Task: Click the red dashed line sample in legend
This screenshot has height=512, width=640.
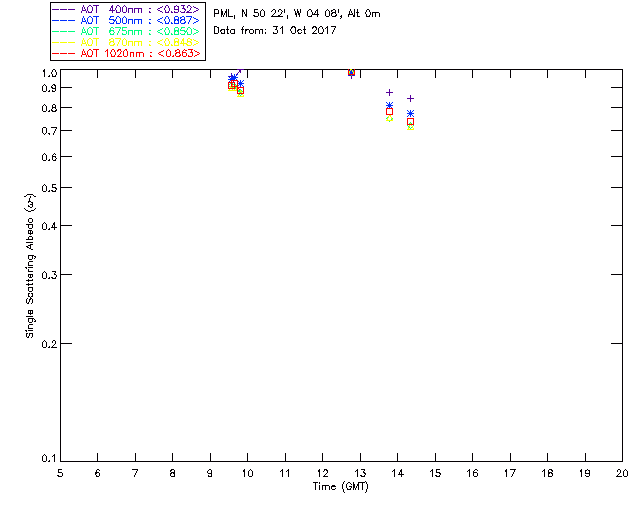Action: tap(64, 53)
